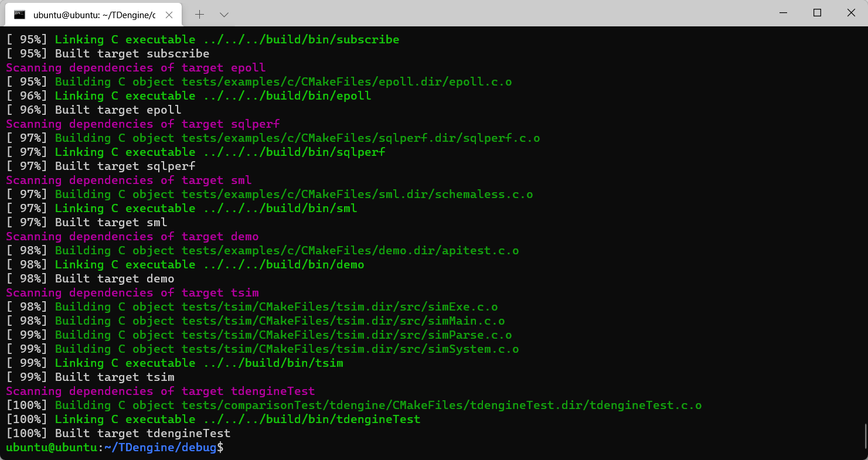Click the 'tsim.dir/src/simExe.c.o' build line

click(x=252, y=307)
